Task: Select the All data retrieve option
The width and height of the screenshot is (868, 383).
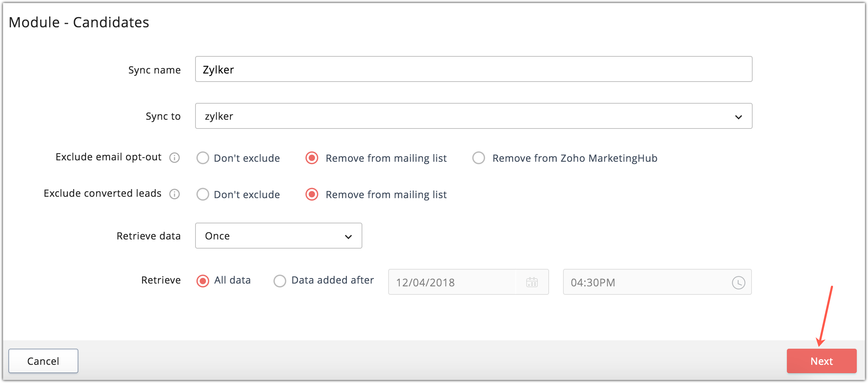Action: click(203, 280)
